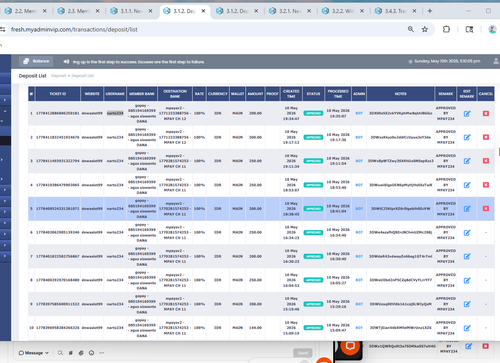Open the Message type dropdown

[34, 353]
